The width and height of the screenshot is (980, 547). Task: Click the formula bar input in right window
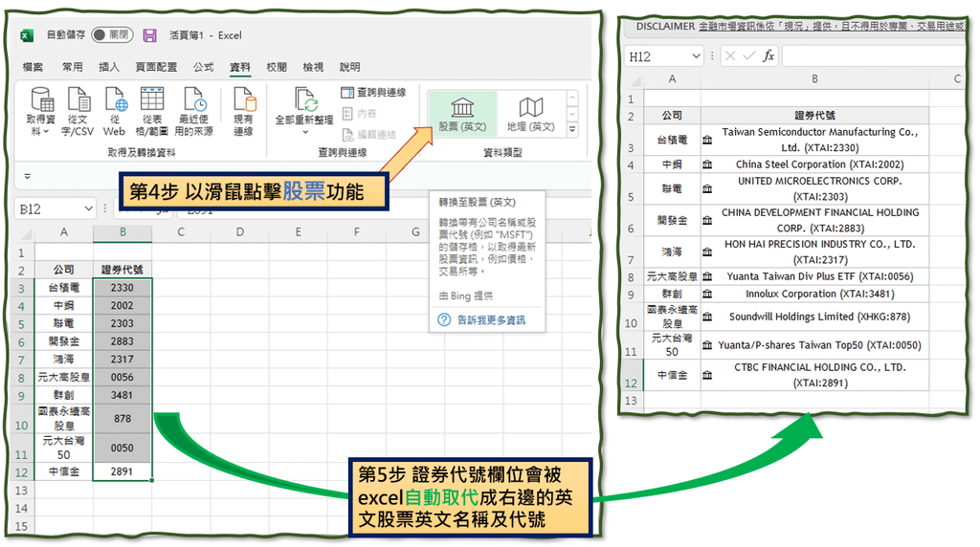[x=875, y=56]
